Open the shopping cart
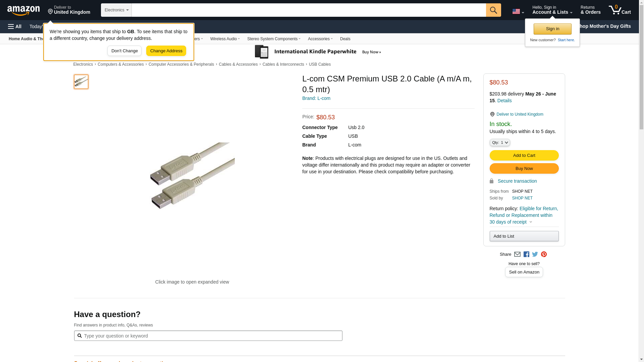 pyautogui.click(x=620, y=10)
